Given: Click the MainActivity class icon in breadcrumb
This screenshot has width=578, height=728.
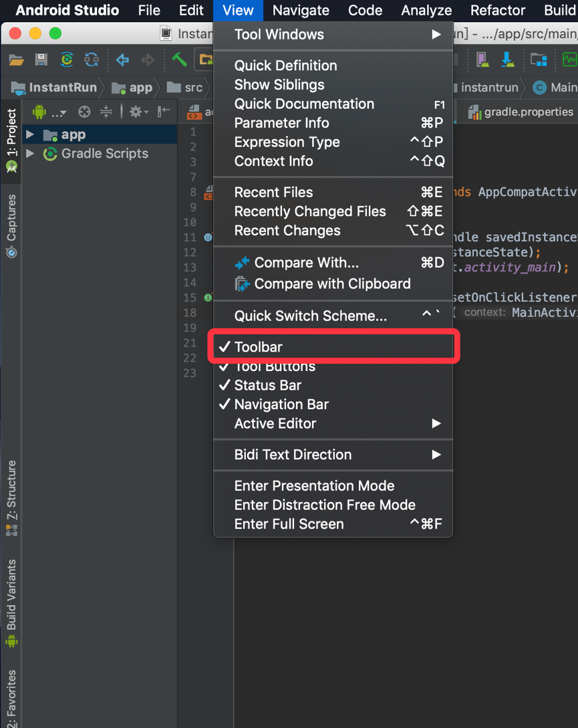Looking at the screenshot, I should coord(539,88).
